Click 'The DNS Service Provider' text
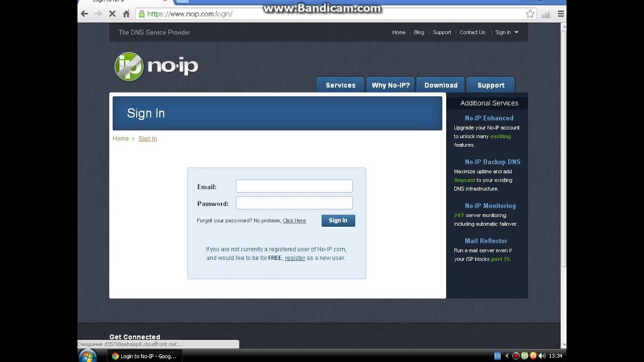Viewport: 644px width, 362px height. [x=154, y=32]
